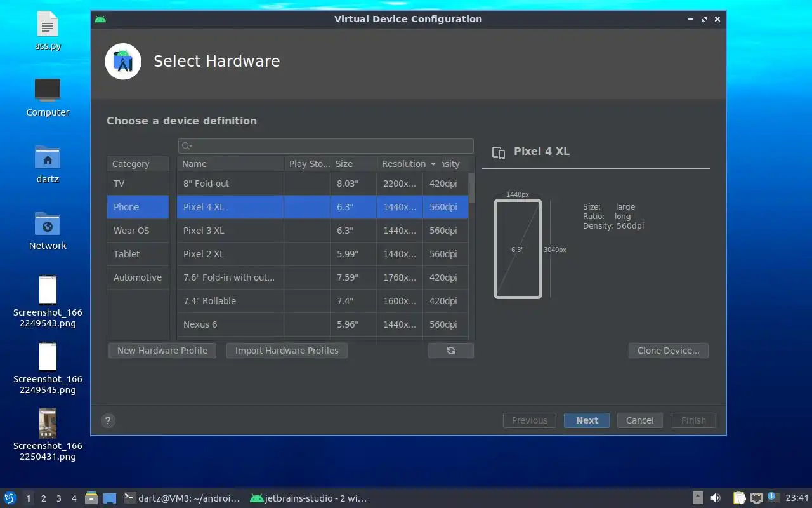Click the Android Studio logo in header
The image size is (812, 508).
(123, 62)
